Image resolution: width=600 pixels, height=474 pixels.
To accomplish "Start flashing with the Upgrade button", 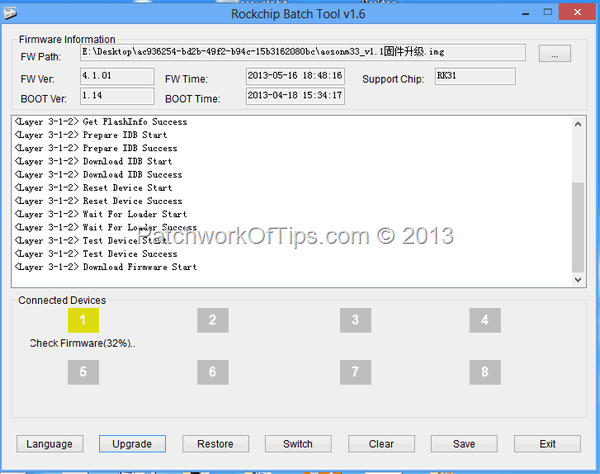I will pyautogui.click(x=132, y=444).
